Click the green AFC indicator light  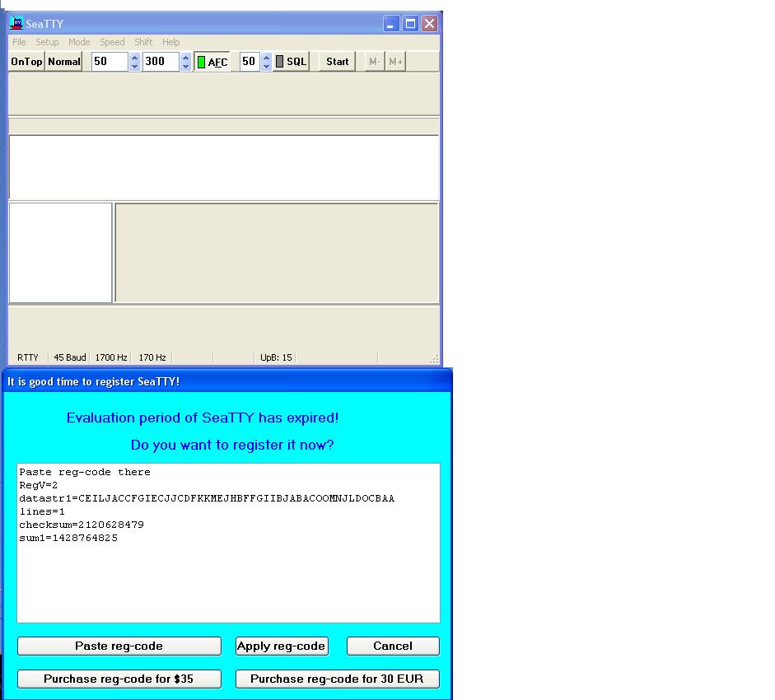(201, 62)
